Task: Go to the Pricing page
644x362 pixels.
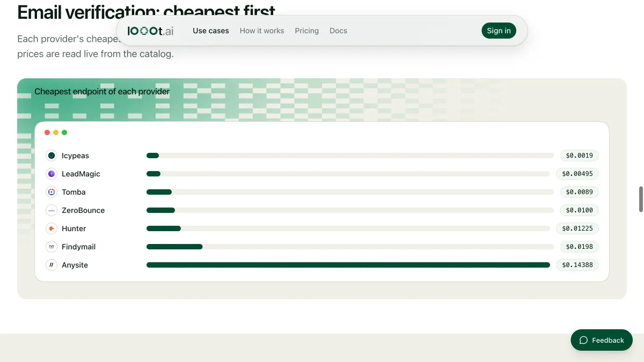Action: click(x=307, y=31)
